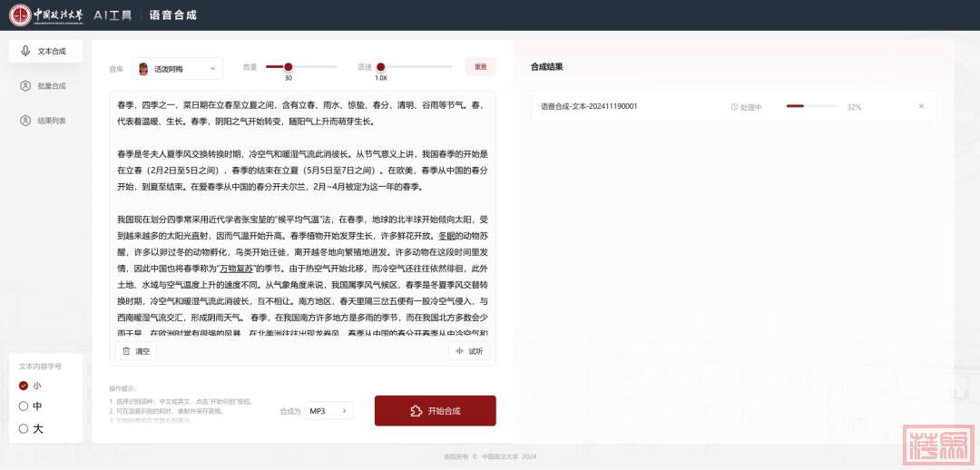Click the trash icon on 清空

pos(126,351)
